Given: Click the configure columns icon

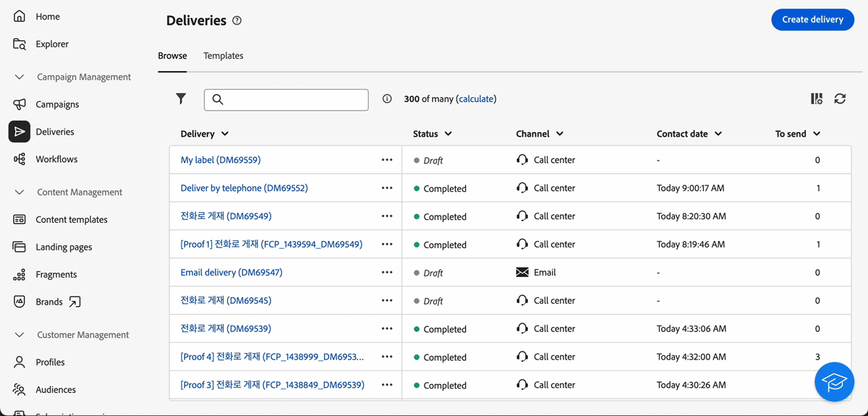Looking at the screenshot, I should (817, 99).
